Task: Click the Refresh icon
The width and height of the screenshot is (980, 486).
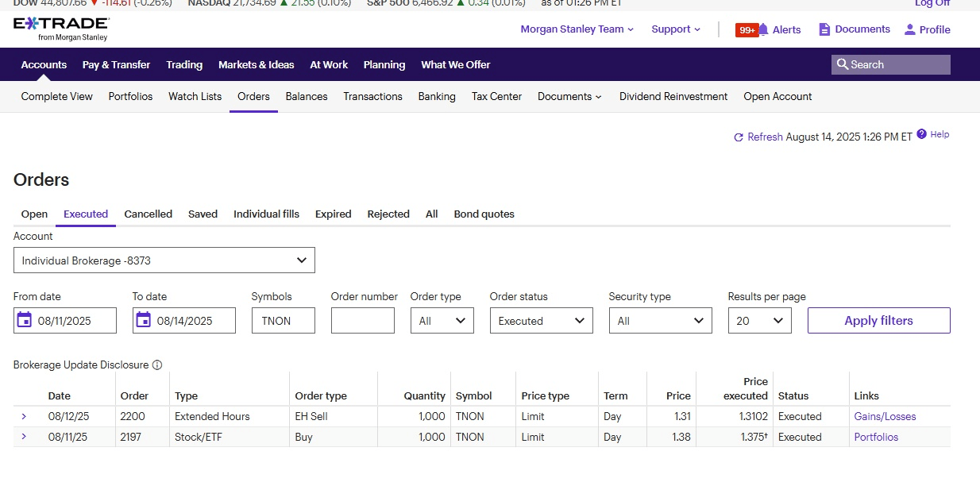Action: click(x=739, y=137)
